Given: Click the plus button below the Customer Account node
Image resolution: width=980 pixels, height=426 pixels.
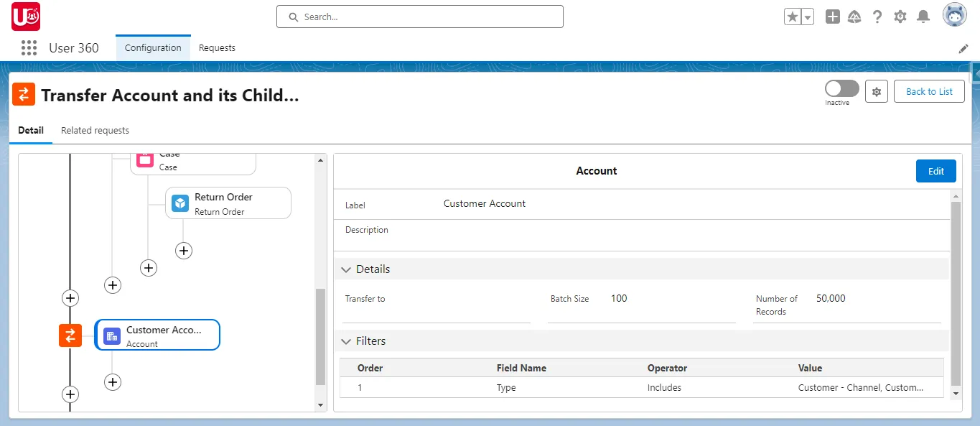Looking at the screenshot, I should click(112, 382).
